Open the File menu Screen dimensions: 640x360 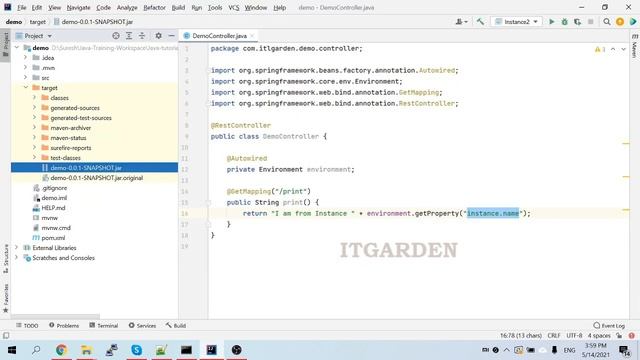pos(22,7)
